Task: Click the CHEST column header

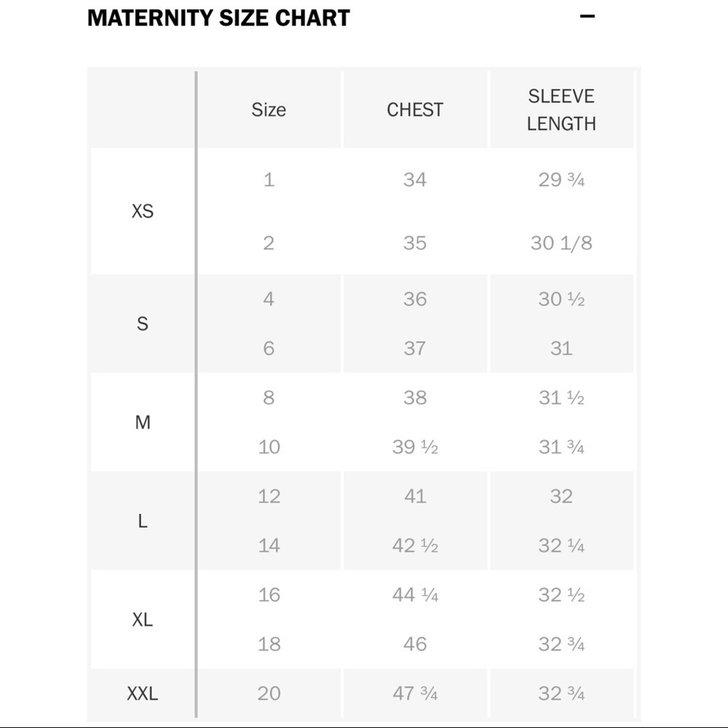Action: click(415, 110)
